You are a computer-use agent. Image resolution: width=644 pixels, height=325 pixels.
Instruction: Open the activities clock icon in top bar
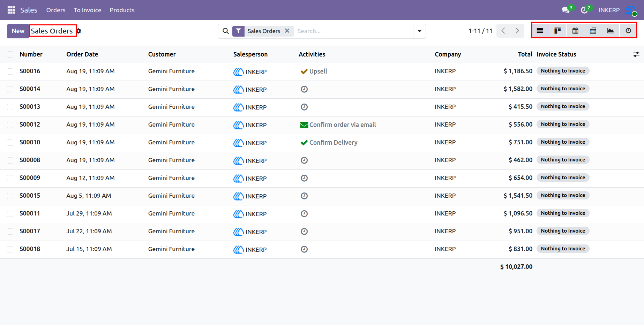point(584,10)
